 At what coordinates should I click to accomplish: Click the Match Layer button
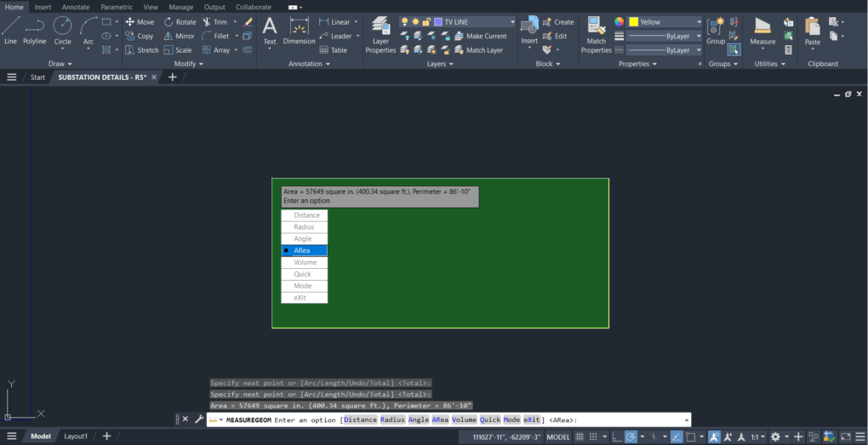coord(479,50)
